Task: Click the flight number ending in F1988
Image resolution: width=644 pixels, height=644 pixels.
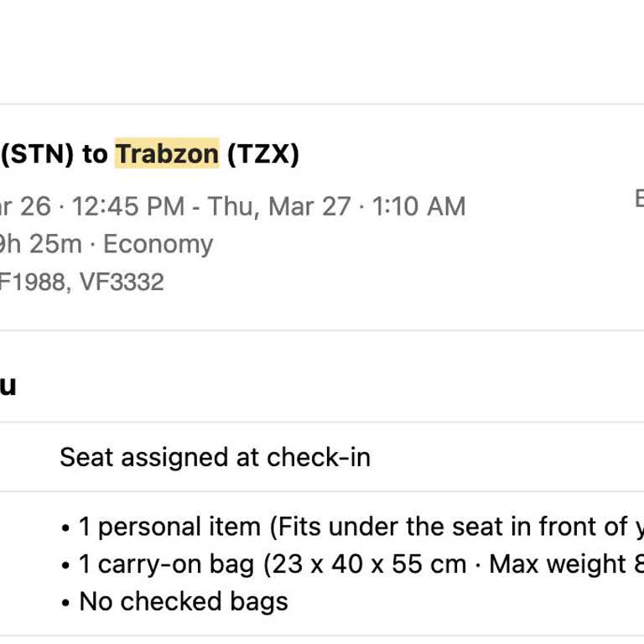Action: coord(32,282)
